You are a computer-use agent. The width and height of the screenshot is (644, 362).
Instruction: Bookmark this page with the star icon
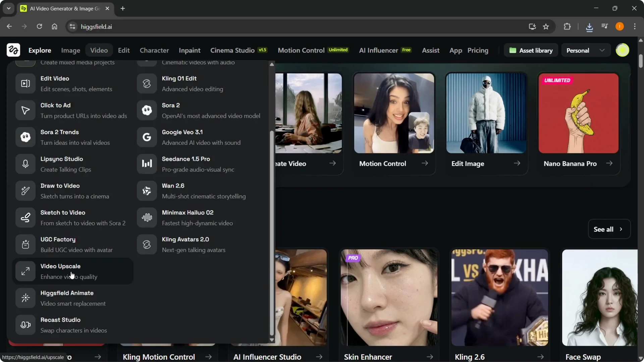(546, 26)
